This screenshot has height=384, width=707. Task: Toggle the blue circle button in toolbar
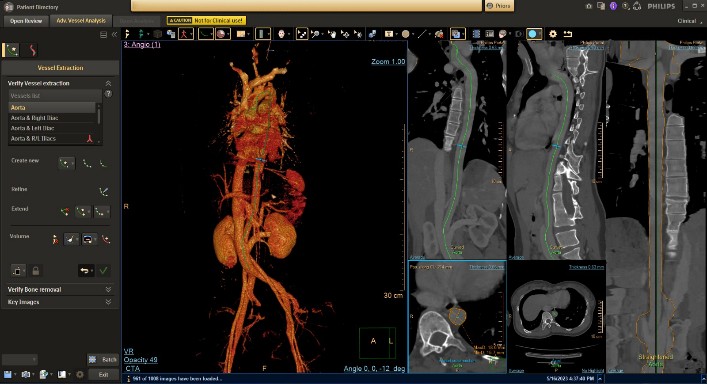[x=534, y=34]
